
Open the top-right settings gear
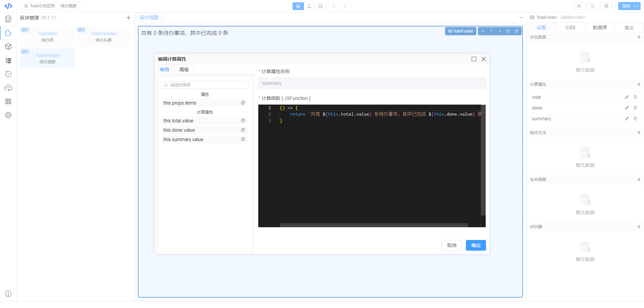(x=606, y=6)
